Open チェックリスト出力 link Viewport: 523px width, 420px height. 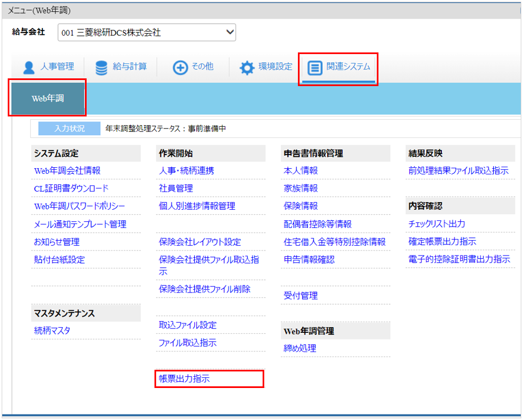[x=436, y=224]
